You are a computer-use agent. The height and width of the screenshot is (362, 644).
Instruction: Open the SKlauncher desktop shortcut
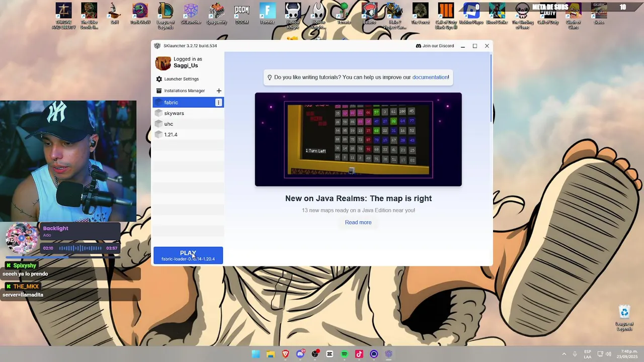pyautogui.click(x=191, y=14)
